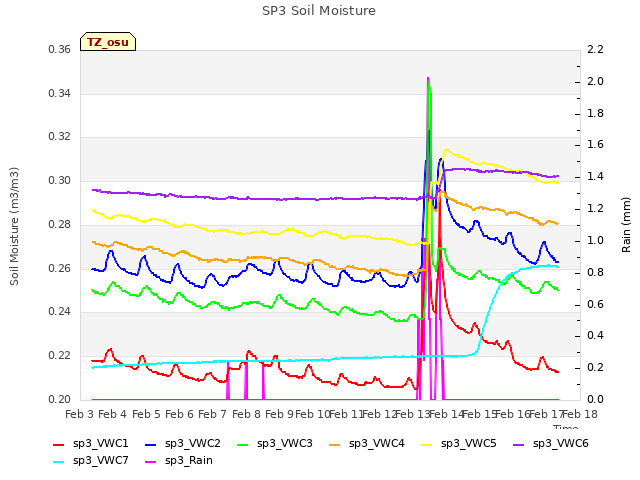Click the 1.0 right axis value
The image size is (640, 480).
595,240
